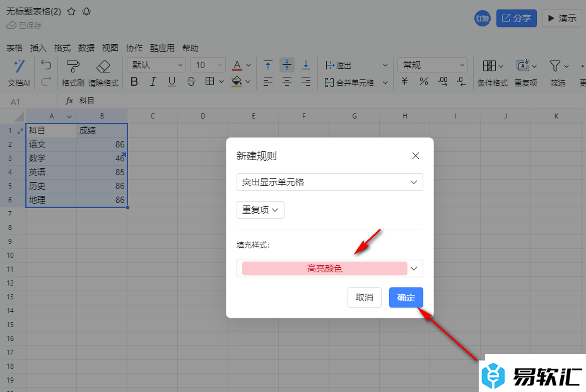Viewport: 586px width, 392px height.
Task: Expand the borders options arrow
Action: pyautogui.click(x=221, y=81)
